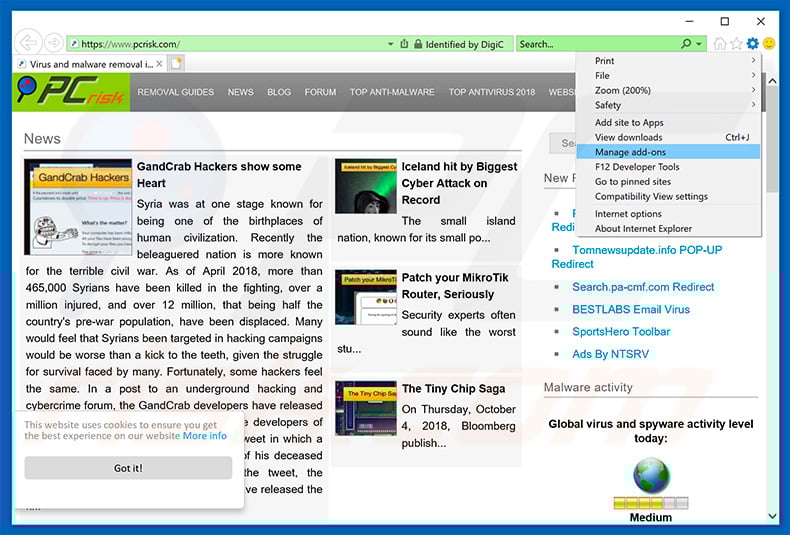Viewport: 790px width, 535px height.
Task: Open REMOVAL GUIDES nav item
Action: coord(175,92)
